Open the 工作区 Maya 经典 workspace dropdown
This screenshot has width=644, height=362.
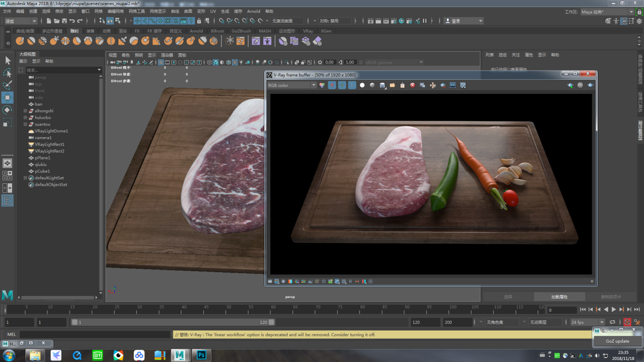pyautogui.click(x=607, y=12)
